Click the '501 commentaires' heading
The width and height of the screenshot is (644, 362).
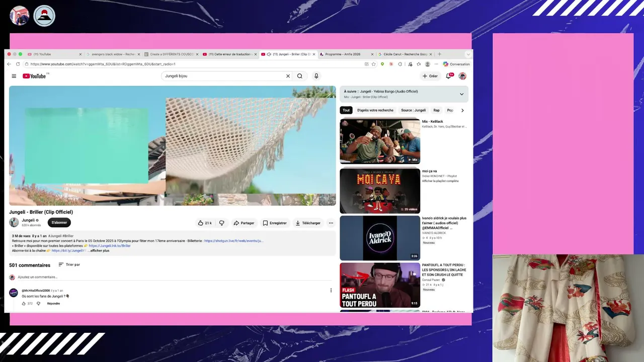(30, 265)
